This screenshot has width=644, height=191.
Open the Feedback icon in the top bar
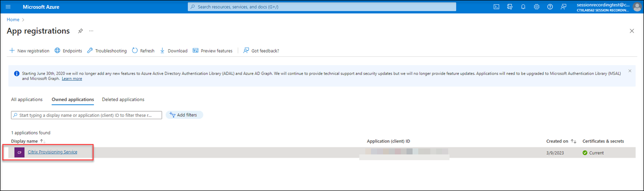[x=563, y=7]
